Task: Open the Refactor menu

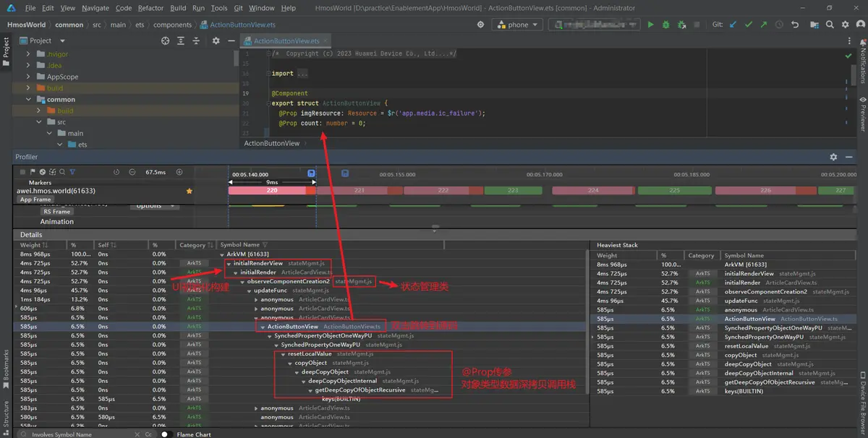Action: (x=150, y=8)
